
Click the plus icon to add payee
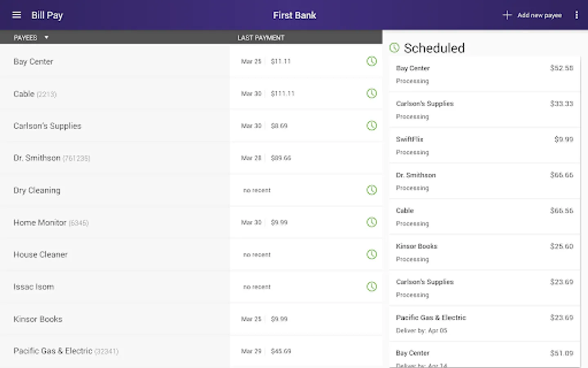(507, 15)
